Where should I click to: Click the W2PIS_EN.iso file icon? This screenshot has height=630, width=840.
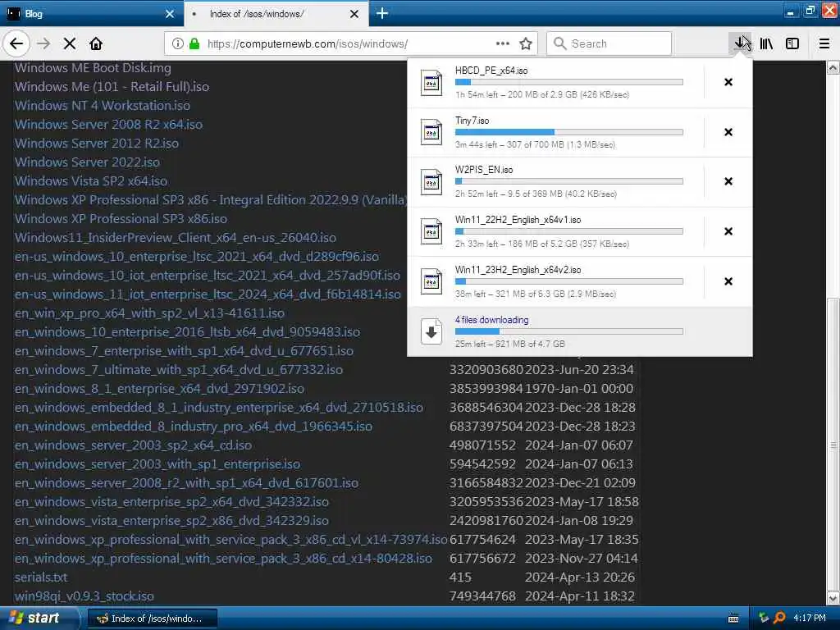click(x=431, y=182)
